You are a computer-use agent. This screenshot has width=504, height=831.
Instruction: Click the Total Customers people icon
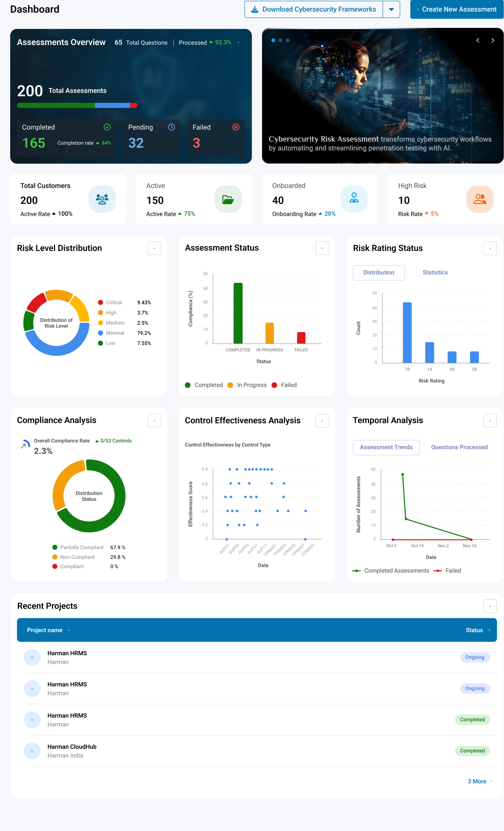tap(102, 199)
